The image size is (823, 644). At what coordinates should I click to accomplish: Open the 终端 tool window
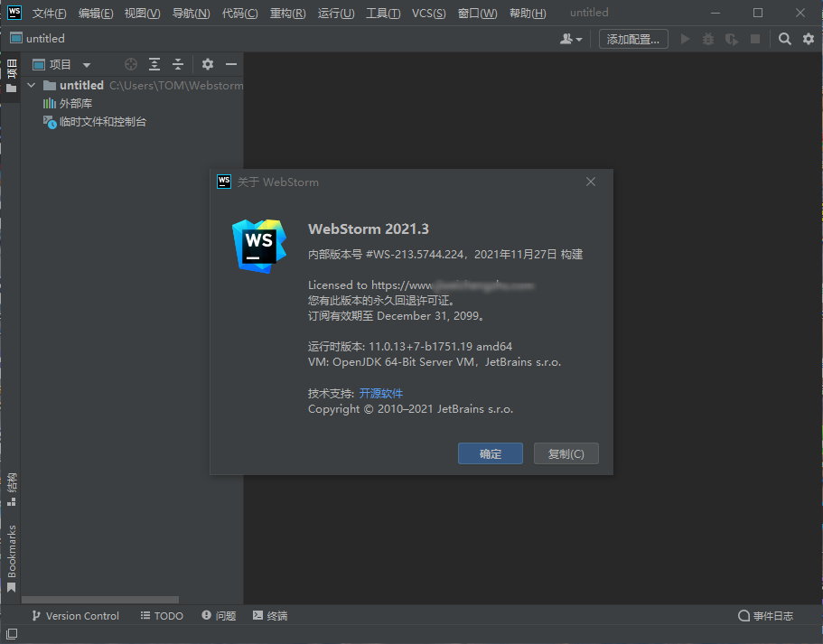pos(270,616)
